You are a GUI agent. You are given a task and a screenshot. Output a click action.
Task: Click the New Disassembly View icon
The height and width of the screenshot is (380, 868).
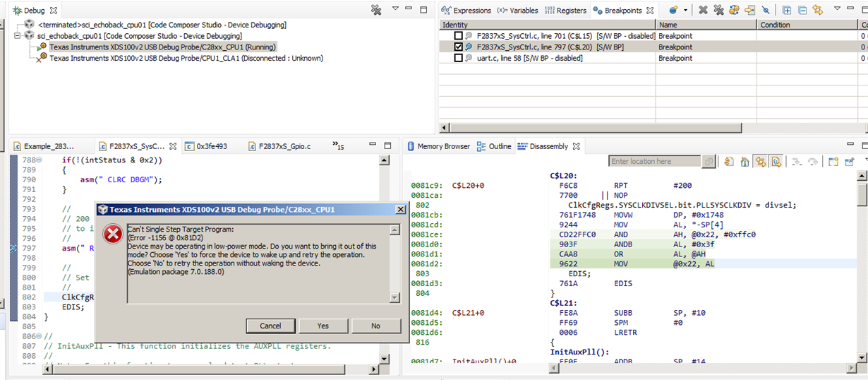(x=833, y=161)
